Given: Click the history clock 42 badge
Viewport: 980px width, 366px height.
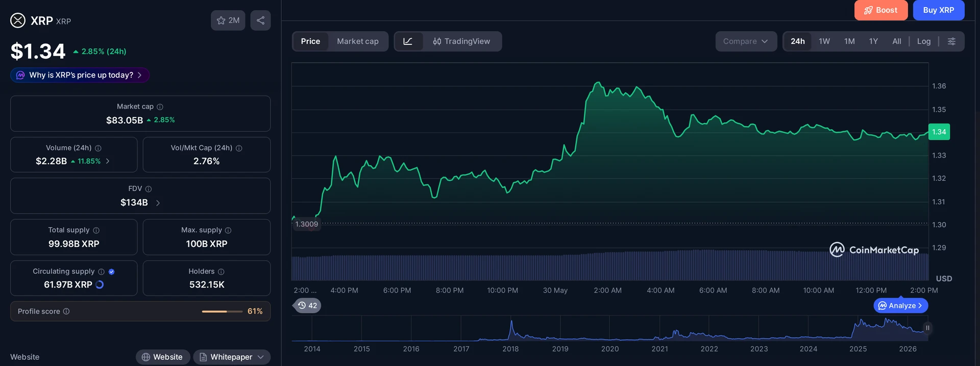Looking at the screenshot, I should 307,305.
